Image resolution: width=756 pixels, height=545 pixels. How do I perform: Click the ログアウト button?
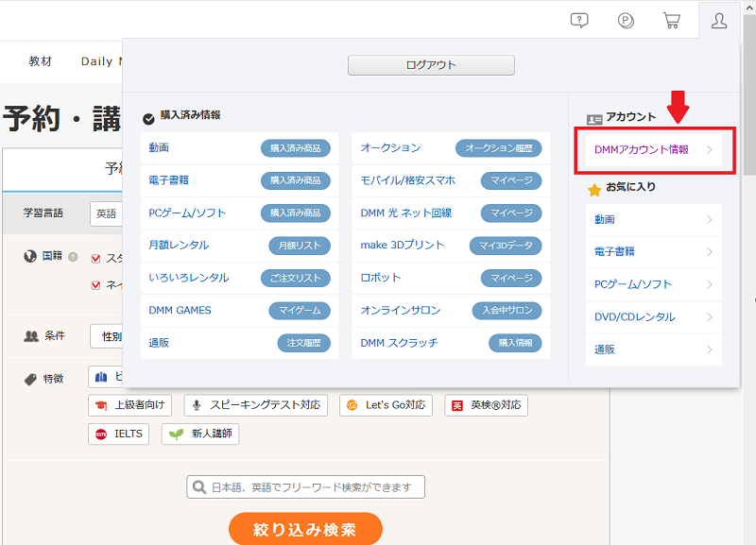tap(431, 65)
